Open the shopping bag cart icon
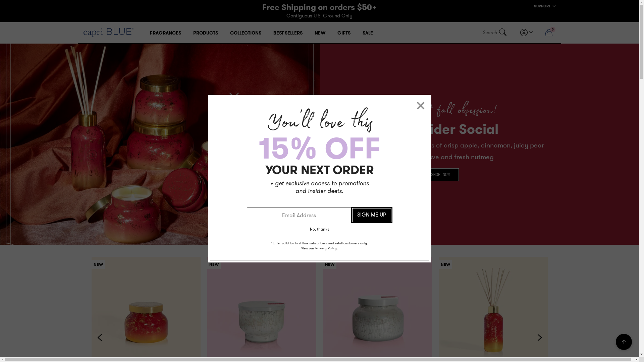 (x=549, y=32)
